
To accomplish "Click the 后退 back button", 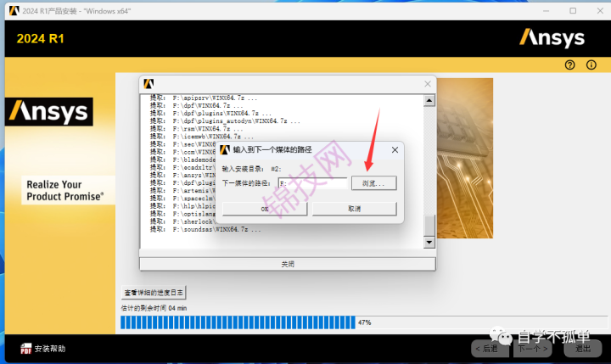I will [x=490, y=349].
